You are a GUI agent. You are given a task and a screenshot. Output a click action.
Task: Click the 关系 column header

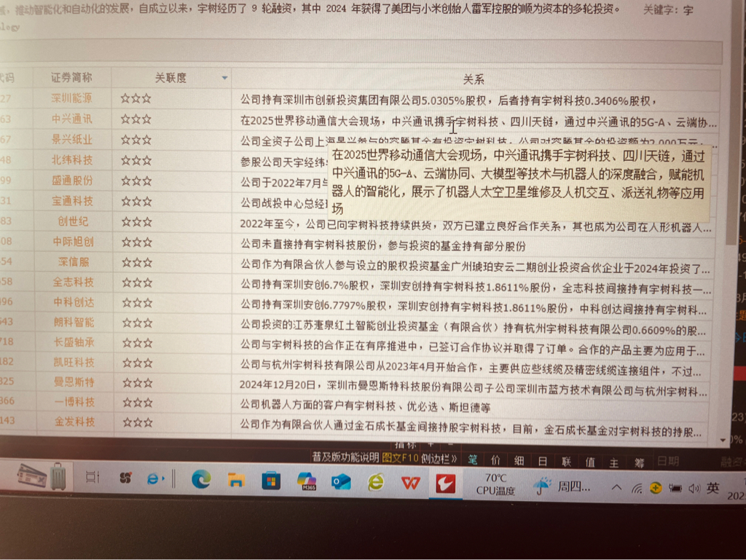pos(474,79)
